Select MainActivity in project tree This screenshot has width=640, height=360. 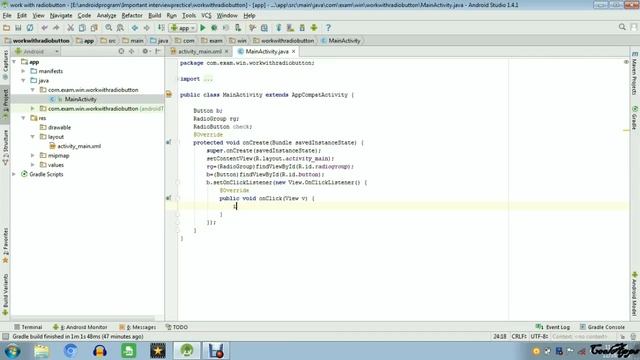80,99
